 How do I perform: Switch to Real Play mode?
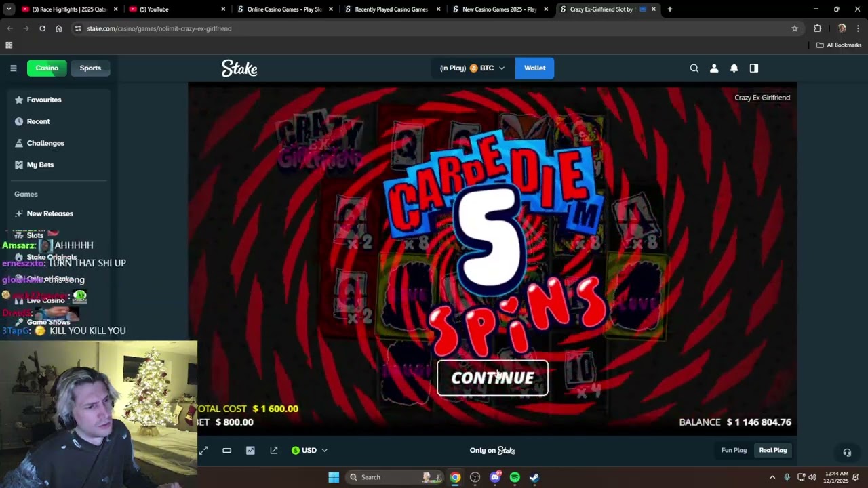point(772,450)
